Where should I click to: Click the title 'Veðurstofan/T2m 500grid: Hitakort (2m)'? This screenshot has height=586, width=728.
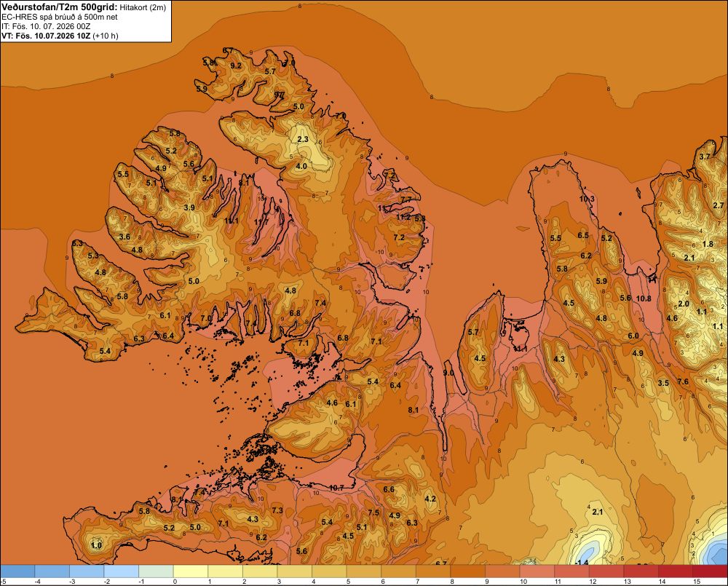pyautogui.click(x=84, y=7)
